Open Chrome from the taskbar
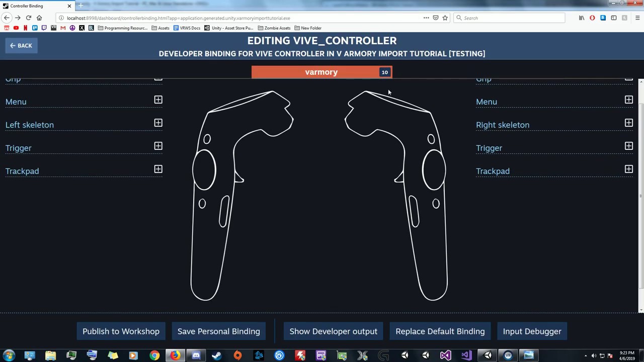644x362 pixels. click(x=154, y=355)
